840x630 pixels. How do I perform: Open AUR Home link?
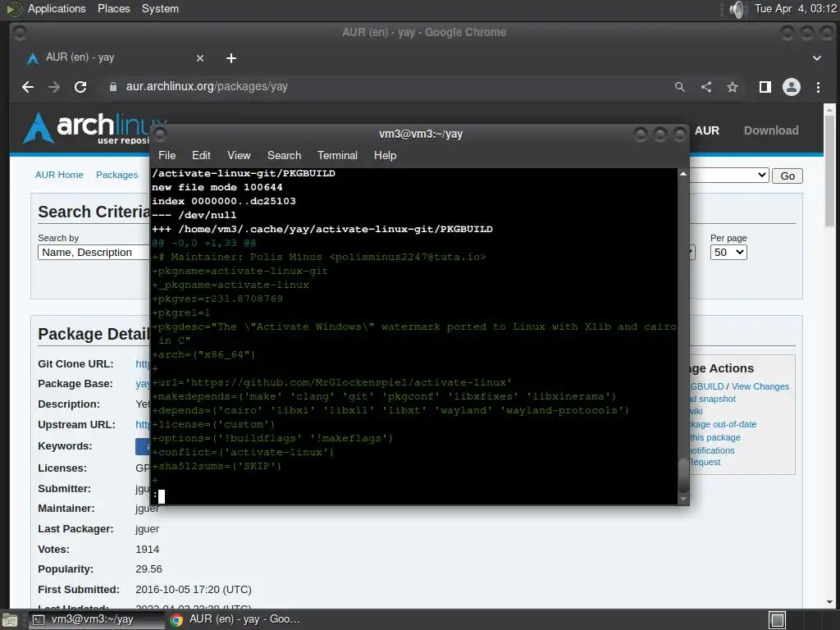click(59, 176)
